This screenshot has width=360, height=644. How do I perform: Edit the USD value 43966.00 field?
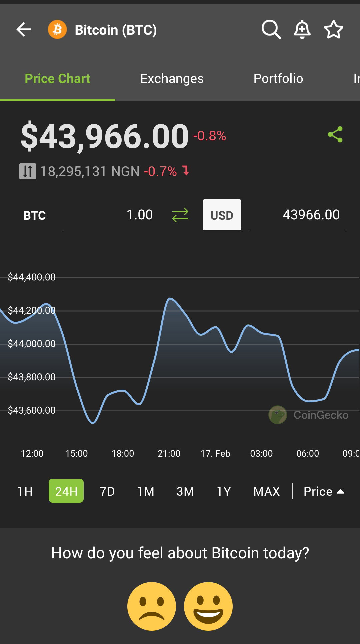pyautogui.click(x=297, y=215)
